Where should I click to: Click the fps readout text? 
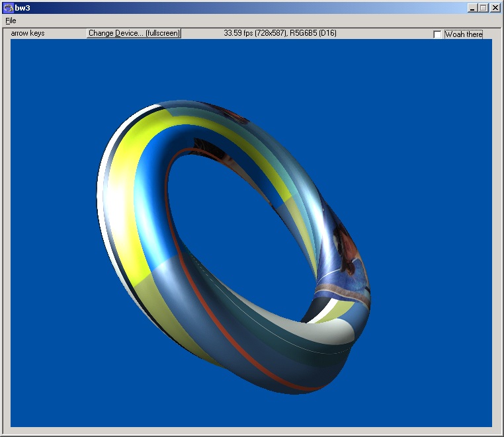280,33
